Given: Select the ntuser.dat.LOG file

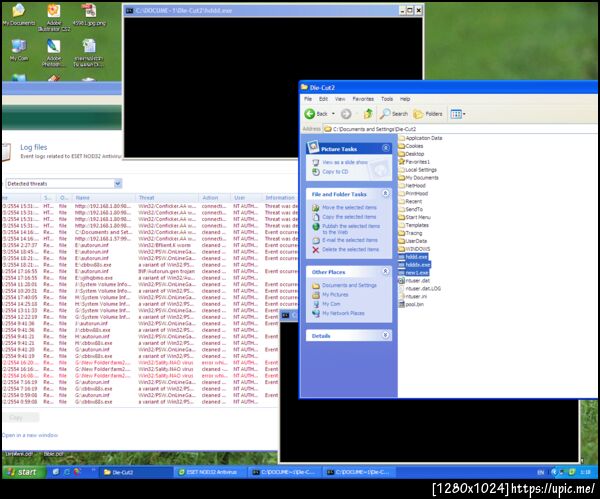Looking at the screenshot, I should click(x=419, y=289).
